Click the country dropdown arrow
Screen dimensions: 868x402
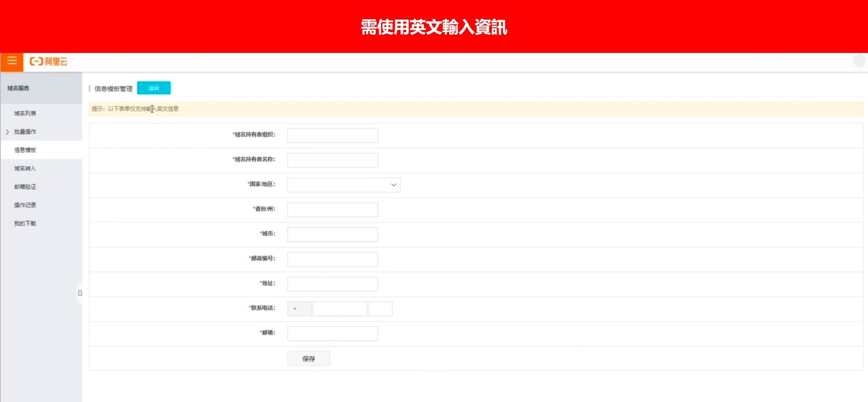pos(394,185)
